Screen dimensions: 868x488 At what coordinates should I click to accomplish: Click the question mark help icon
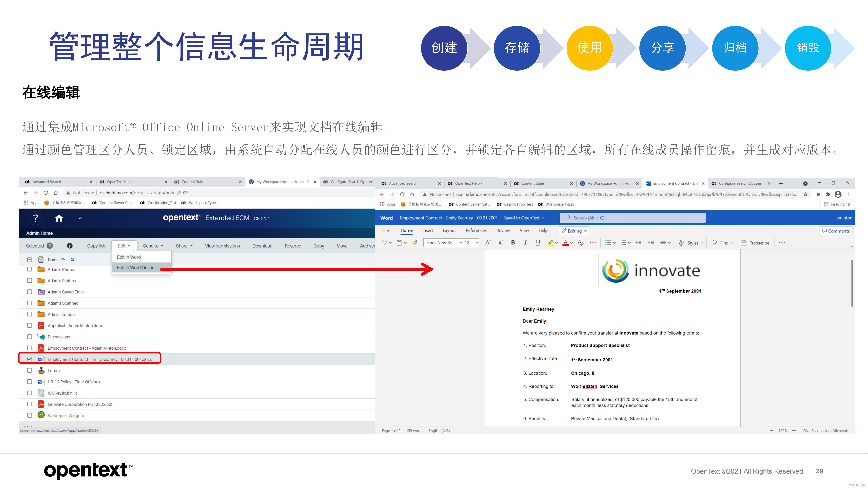(35, 218)
